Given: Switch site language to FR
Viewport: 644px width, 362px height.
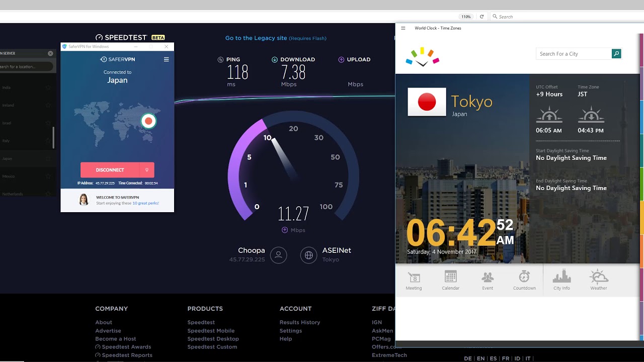Looking at the screenshot, I should 506,358.
